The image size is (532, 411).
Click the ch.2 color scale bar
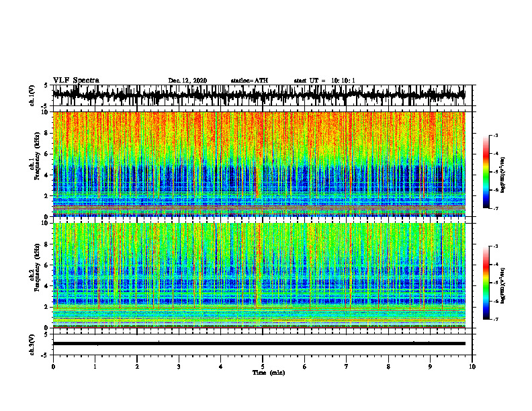pyautogui.click(x=486, y=283)
